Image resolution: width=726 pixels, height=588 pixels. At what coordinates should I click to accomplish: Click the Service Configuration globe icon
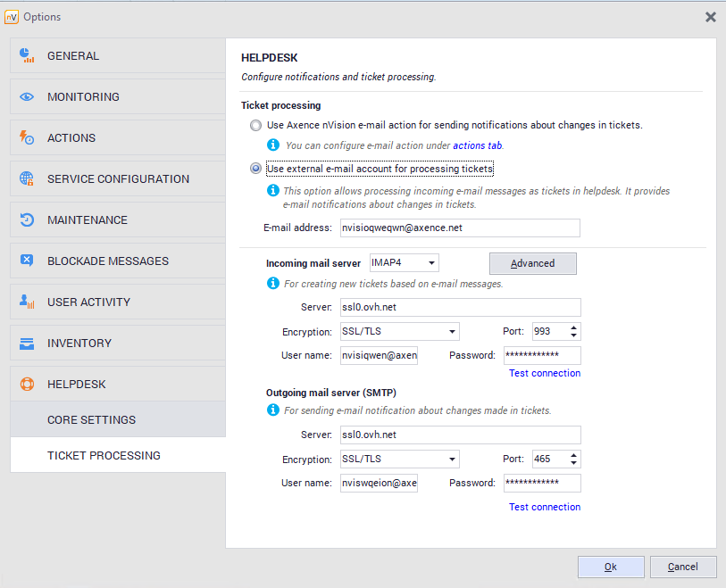point(27,179)
